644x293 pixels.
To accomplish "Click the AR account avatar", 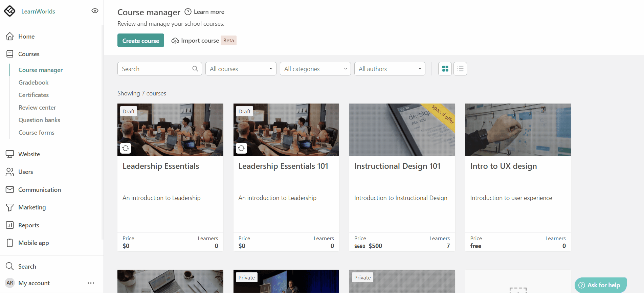I will (x=10, y=283).
